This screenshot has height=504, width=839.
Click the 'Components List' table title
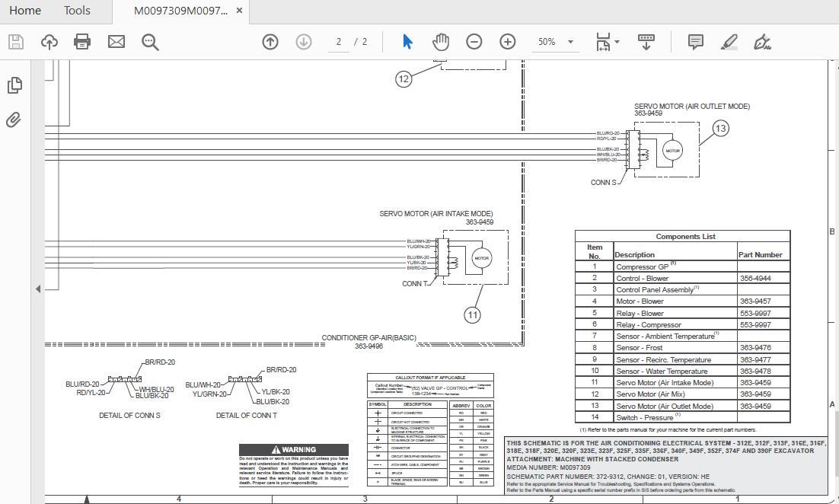[685, 237]
